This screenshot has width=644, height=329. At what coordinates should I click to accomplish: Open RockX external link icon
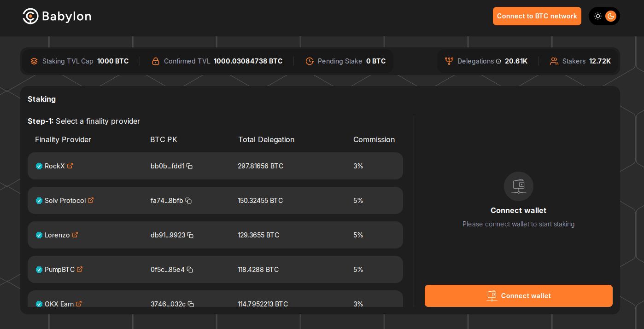[x=70, y=166]
